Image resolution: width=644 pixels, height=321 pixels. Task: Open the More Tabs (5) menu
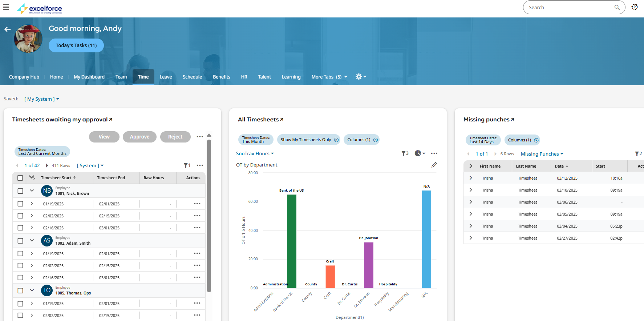tap(329, 77)
